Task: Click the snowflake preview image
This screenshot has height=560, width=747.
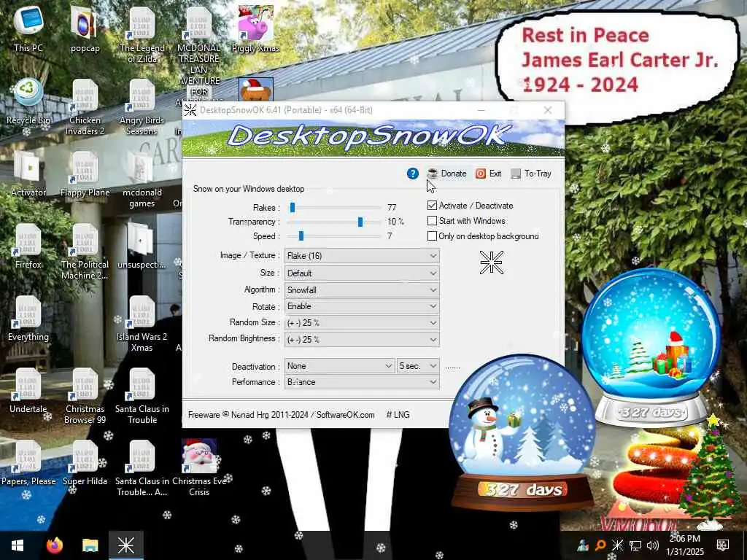Action: click(492, 262)
